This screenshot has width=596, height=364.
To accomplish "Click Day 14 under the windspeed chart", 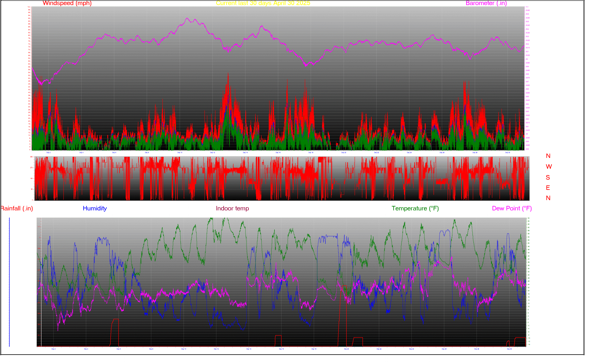I will tap(245, 153).
